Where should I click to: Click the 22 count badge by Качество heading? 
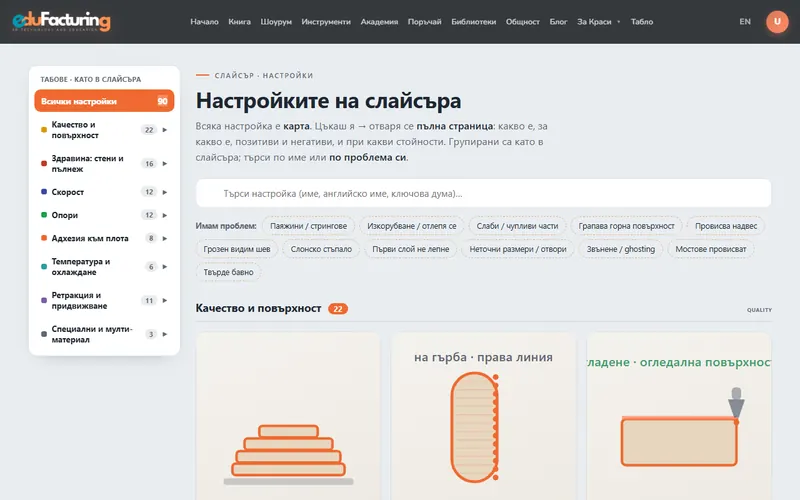pos(338,309)
